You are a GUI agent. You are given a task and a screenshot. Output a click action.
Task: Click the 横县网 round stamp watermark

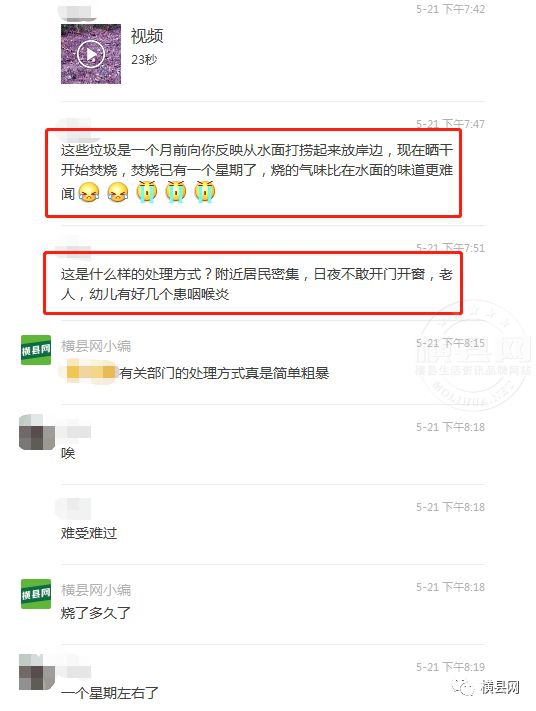click(473, 356)
